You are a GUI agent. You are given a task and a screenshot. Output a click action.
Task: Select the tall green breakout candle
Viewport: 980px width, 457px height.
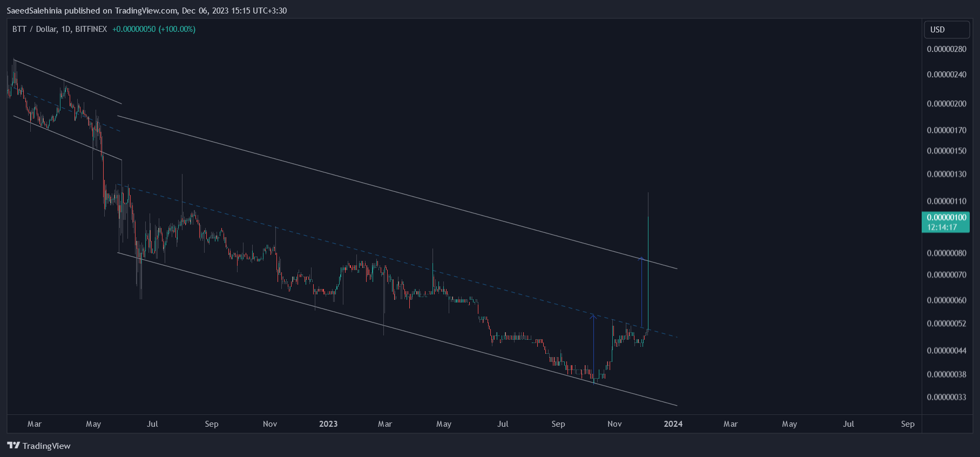coord(648,273)
